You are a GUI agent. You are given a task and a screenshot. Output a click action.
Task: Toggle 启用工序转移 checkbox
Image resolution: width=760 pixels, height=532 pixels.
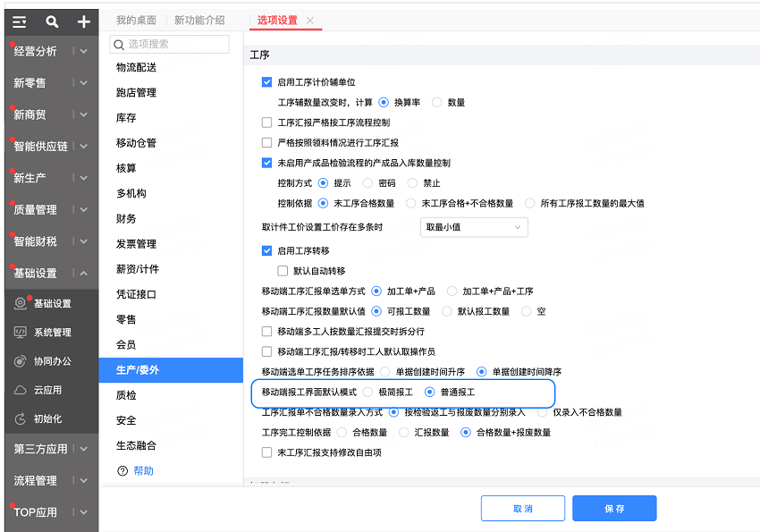pyautogui.click(x=266, y=250)
